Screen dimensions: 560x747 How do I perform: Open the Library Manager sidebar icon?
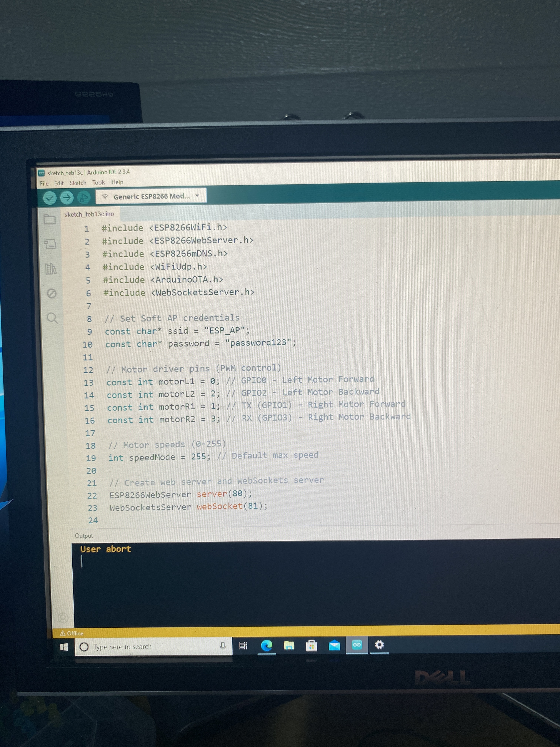(51, 269)
